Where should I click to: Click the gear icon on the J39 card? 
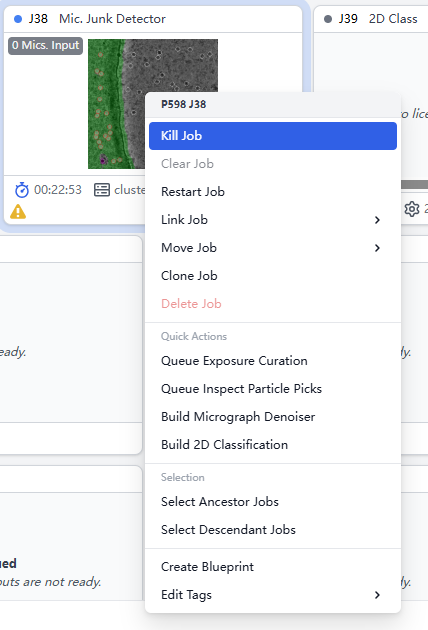[x=412, y=209]
